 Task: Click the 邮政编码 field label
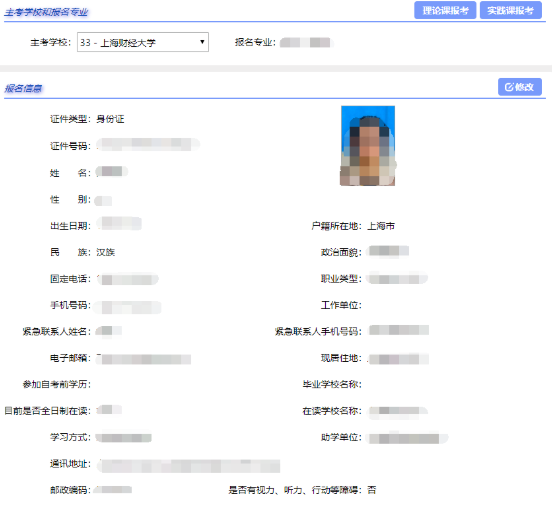(70, 490)
